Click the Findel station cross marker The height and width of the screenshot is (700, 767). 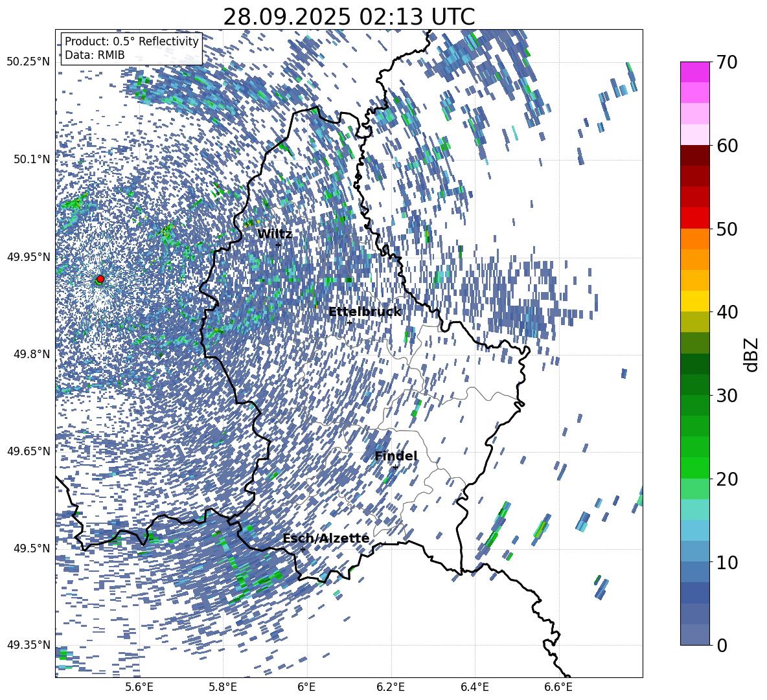coord(395,468)
